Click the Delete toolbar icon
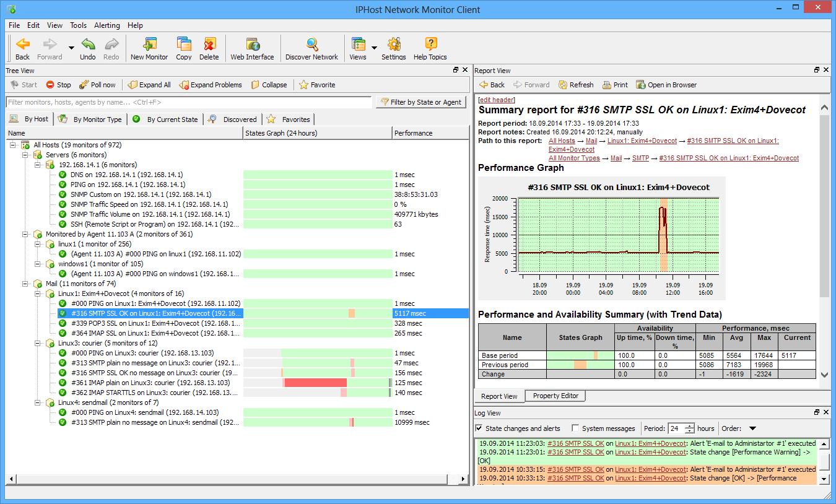The width and height of the screenshot is (836, 504). pyautogui.click(x=209, y=48)
